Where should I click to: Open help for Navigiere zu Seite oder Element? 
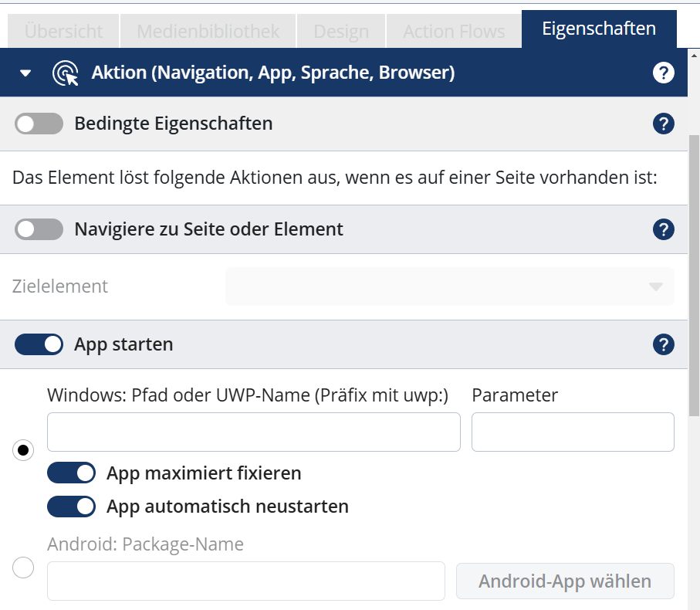662,229
